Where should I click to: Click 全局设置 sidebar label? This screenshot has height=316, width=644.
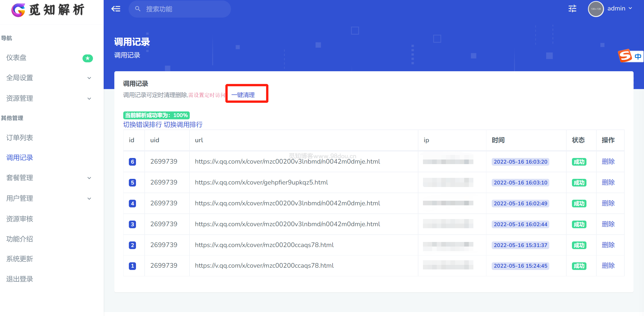[x=20, y=78]
